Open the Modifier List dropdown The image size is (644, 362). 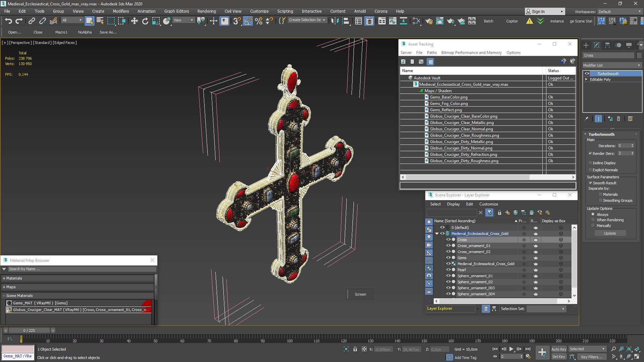[612, 65]
